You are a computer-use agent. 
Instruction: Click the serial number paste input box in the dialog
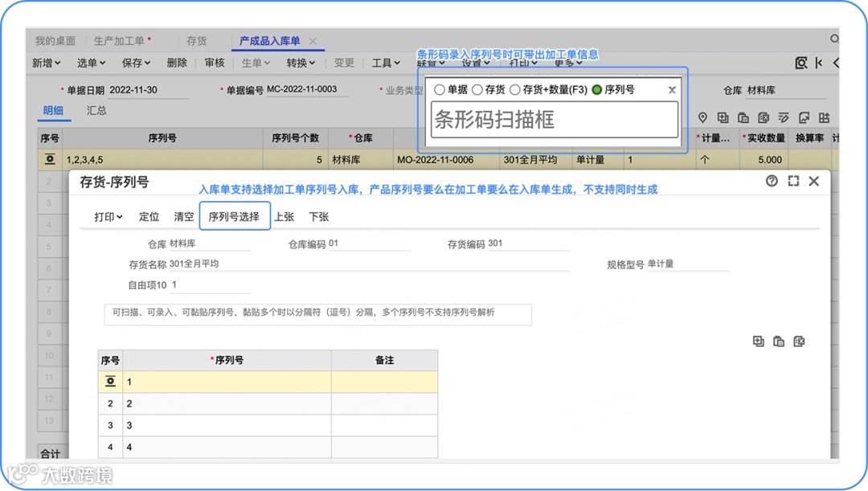point(317,314)
